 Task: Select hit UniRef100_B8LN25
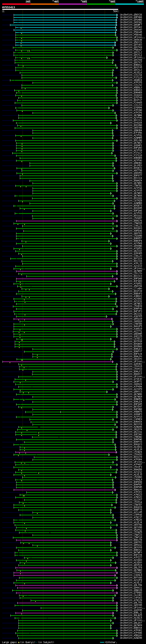pos(131,615)
